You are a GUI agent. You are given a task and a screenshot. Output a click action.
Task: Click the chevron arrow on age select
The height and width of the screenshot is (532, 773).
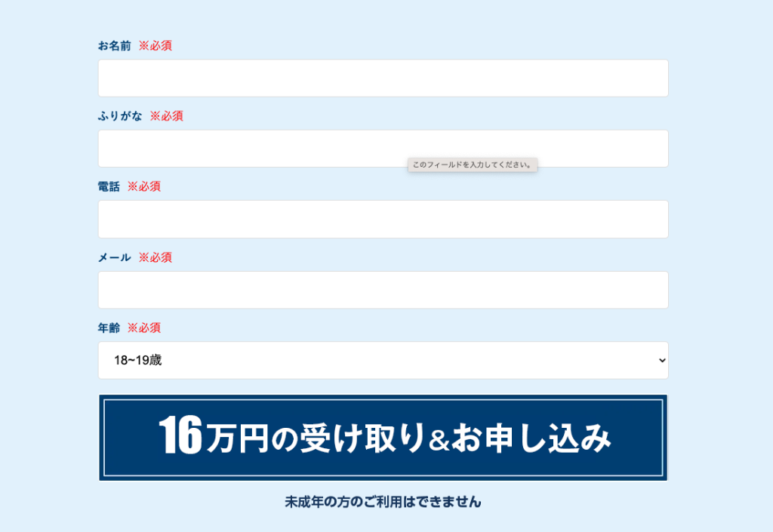tap(662, 361)
